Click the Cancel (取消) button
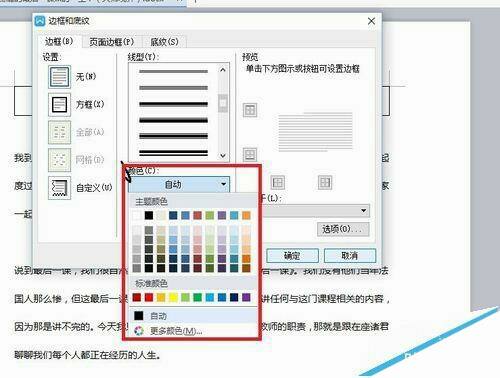The width and height of the screenshot is (500, 378). (x=350, y=256)
